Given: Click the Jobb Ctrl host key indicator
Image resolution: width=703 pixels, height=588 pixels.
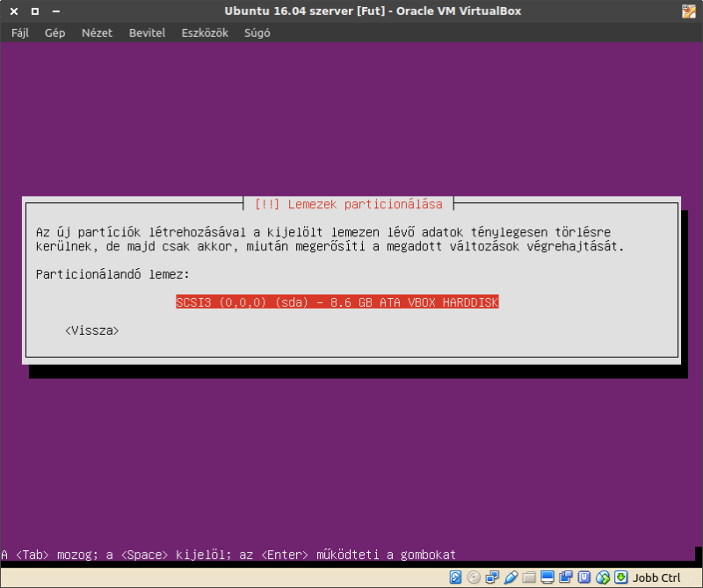Looking at the screenshot, I should (x=656, y=577).
